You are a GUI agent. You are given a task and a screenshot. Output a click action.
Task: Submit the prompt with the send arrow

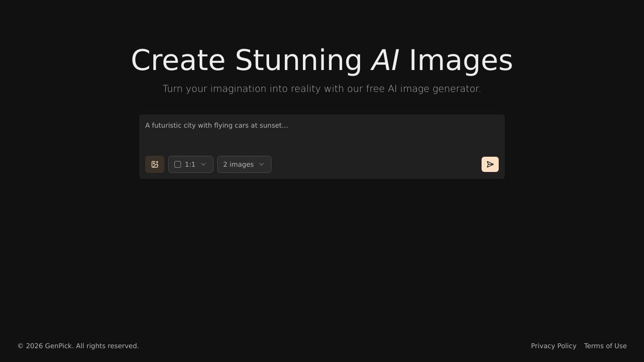pos(490,164)
